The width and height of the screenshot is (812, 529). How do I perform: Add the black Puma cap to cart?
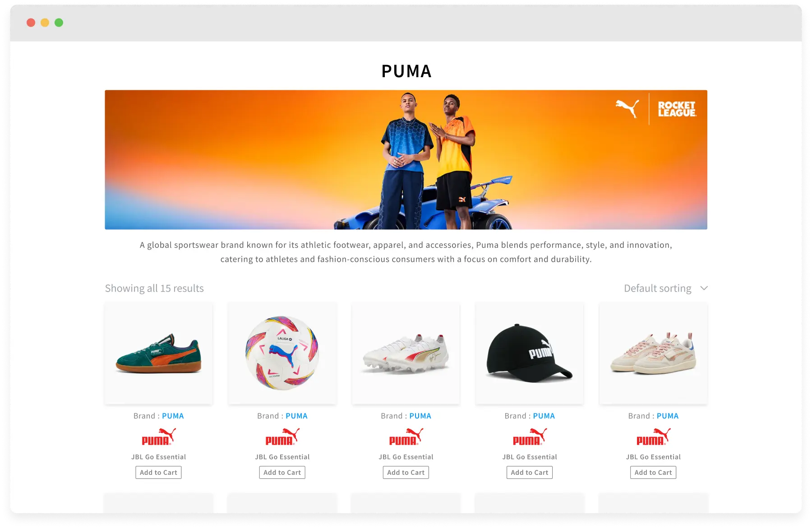click(530, 473)
